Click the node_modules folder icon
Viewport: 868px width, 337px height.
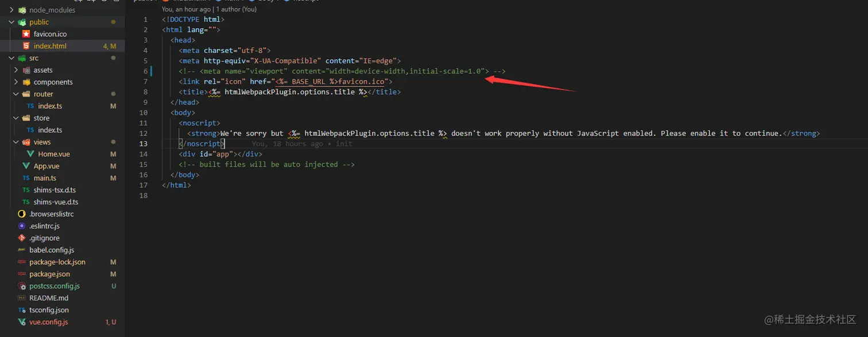click(22, 10)
